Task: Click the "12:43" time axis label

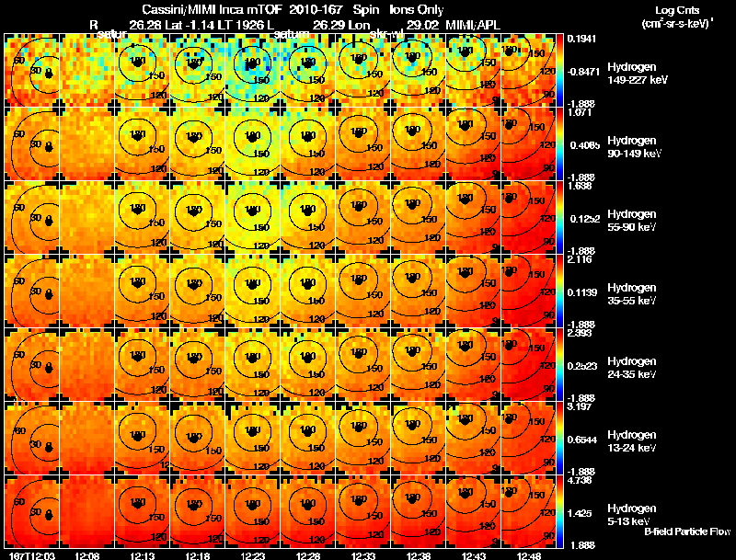Action: point(474,555)
